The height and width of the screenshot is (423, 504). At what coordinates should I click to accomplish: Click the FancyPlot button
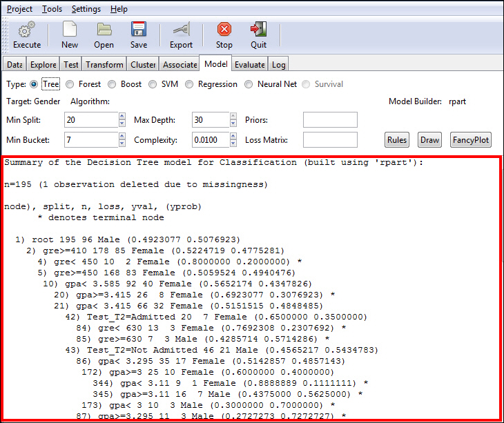[471, 140]
